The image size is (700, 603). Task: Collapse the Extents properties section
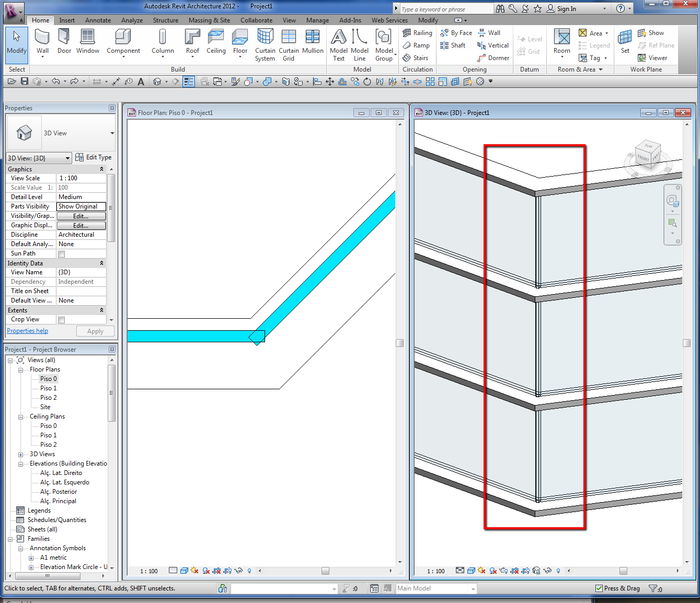101,310
